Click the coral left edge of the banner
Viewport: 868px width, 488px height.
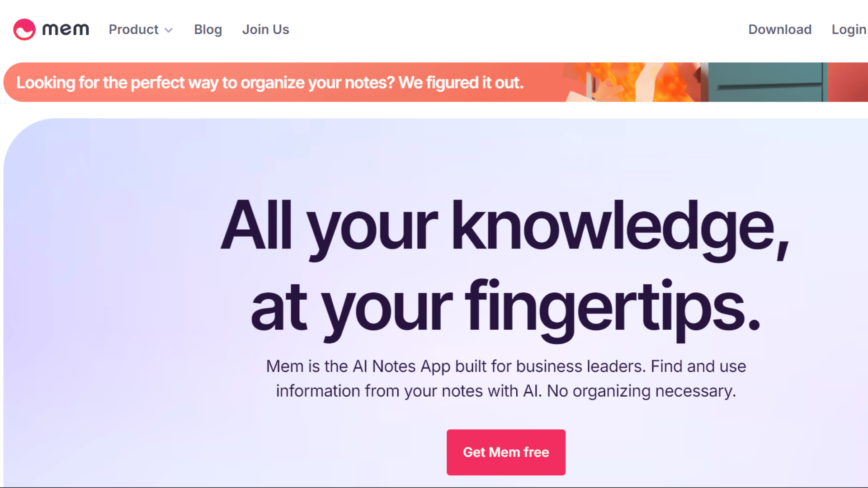(x=9, y=82)
